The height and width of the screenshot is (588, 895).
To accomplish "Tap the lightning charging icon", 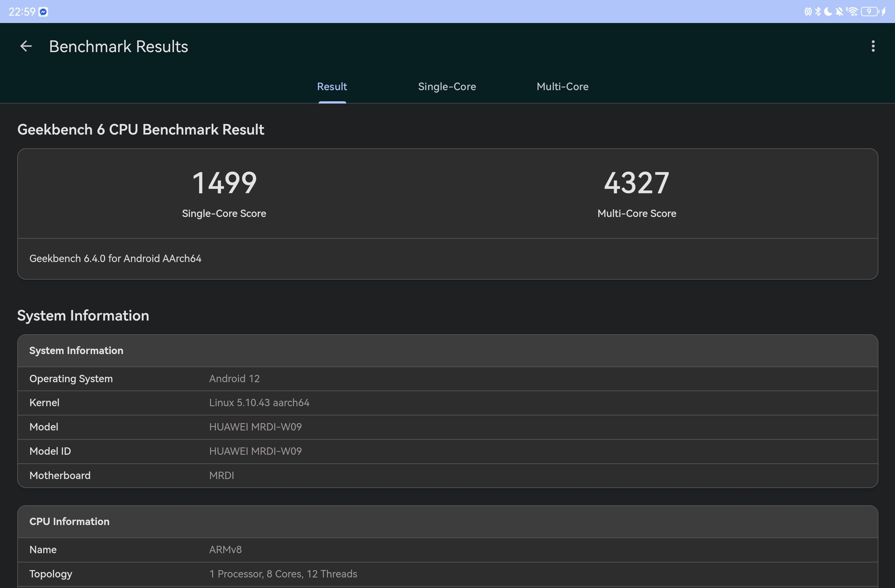I will [x=884, y=12].
